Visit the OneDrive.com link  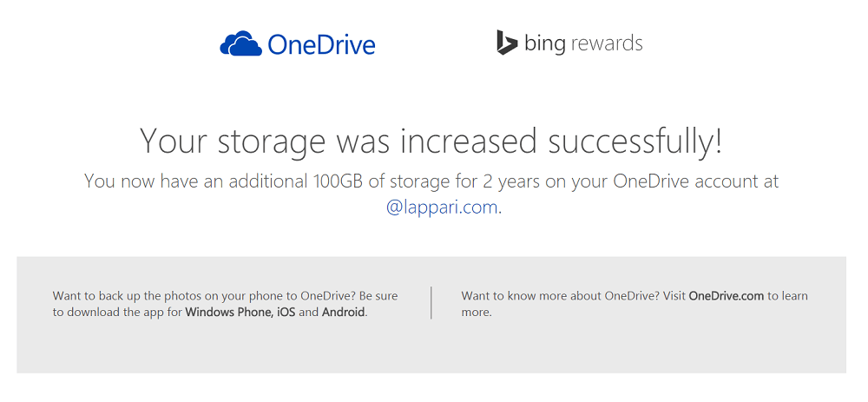tap(727, 296)
